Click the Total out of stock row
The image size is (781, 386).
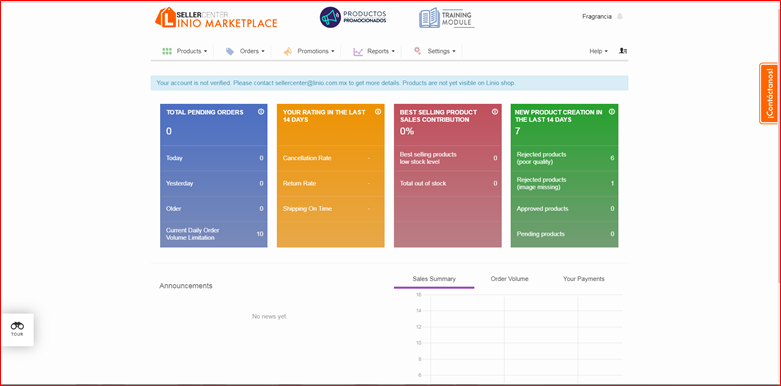[448, 183]
